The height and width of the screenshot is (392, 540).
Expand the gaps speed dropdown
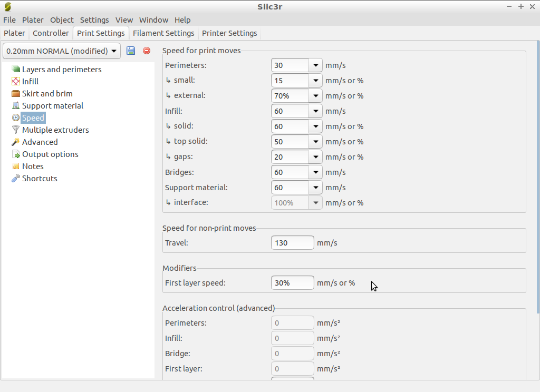tap(315, 157)
